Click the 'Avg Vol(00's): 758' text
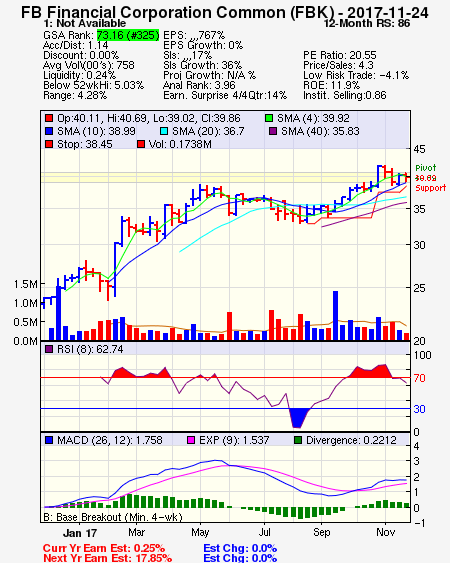Image resolution: width=450 pixels, height=563 pixels. click(x=89, y=65)
